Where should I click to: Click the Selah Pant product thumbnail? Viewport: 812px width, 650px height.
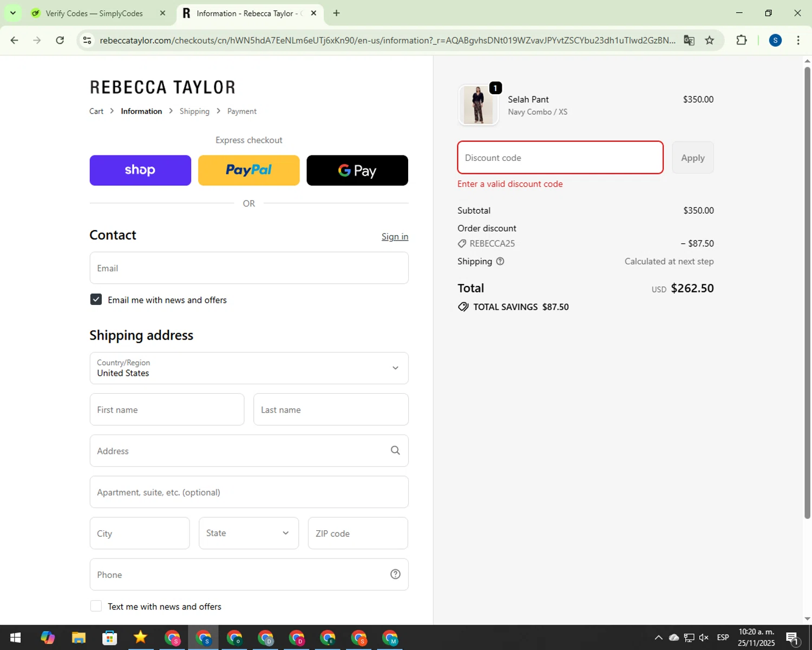click(478, 105)
